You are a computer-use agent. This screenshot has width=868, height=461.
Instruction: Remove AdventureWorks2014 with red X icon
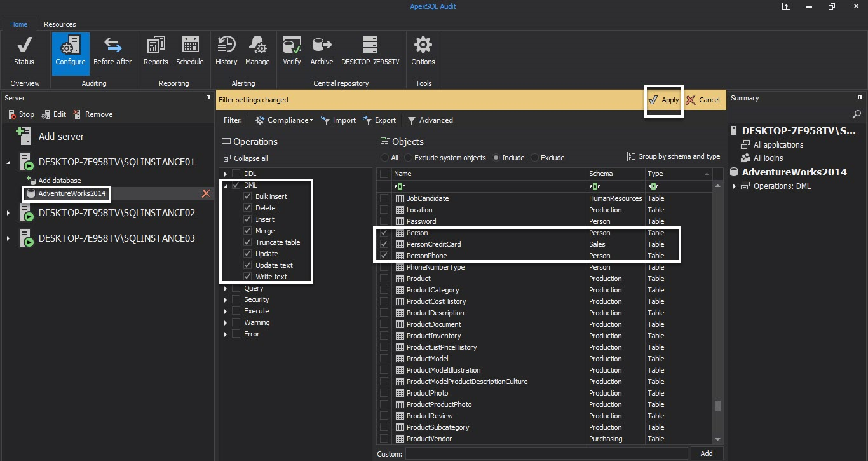[x=206, y=193]
